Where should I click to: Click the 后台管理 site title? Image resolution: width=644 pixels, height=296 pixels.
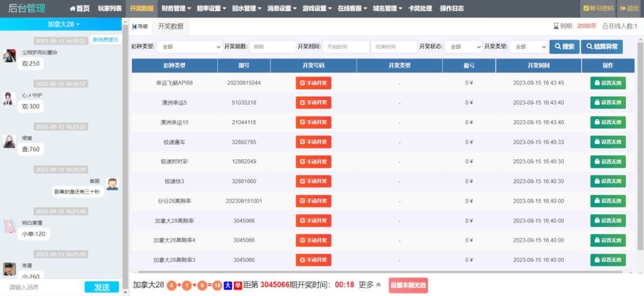point(27,9)
